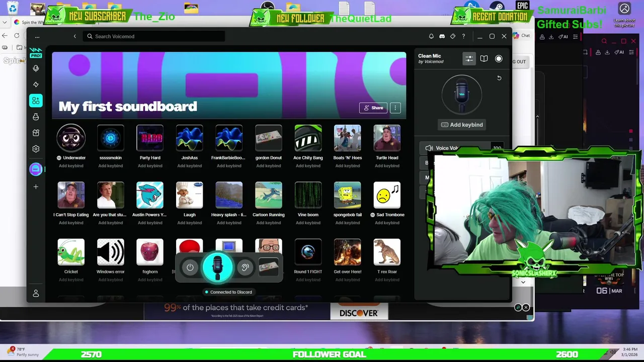This screenshot has width=644, height=362.
Task: Play the Laugh chef sound
Action: coord(190,195)
